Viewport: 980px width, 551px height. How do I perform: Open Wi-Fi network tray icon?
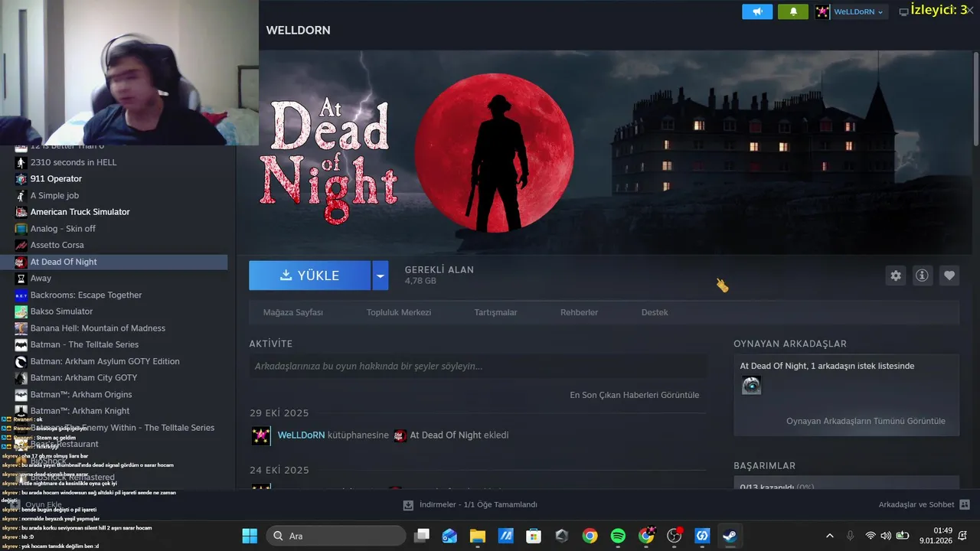(x=871, y=536)
